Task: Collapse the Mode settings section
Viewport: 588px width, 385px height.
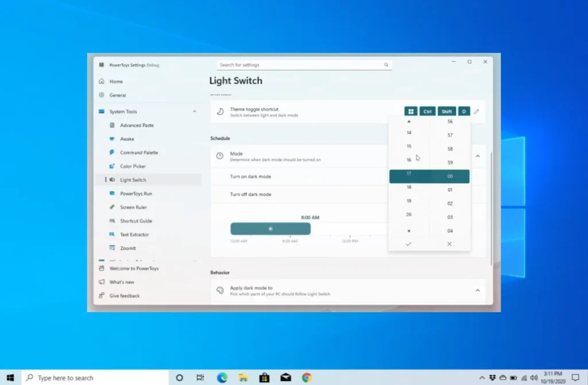Action: 477,156
